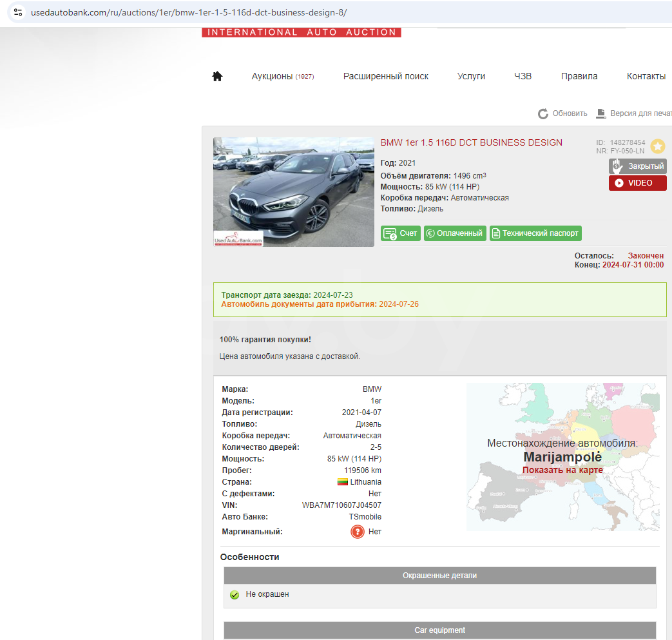Select the registration date 2021-04-07
The image size is (672, 640).
tap(361, 412)
